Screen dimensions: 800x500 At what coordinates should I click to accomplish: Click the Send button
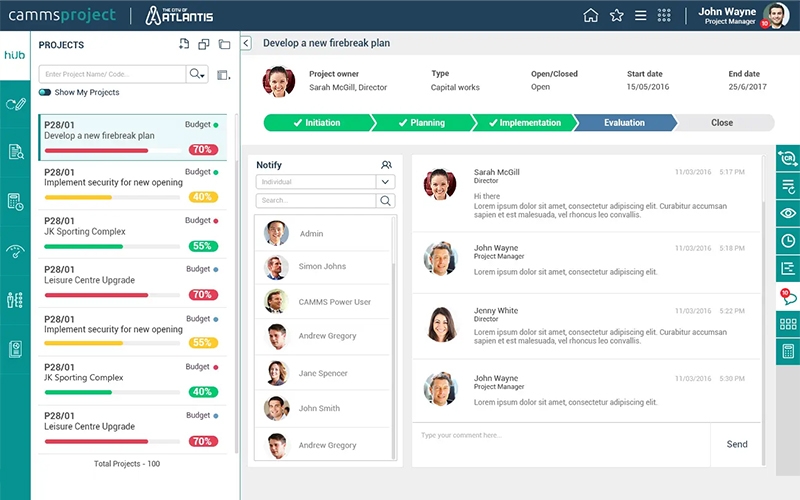(x=737, y=444)
